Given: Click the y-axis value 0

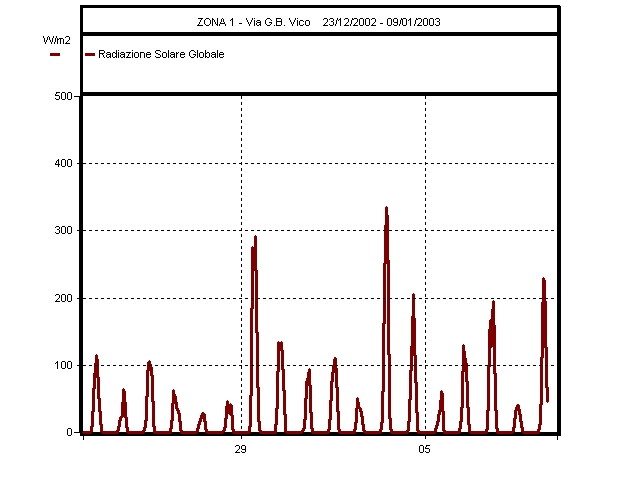Looking at the screenshot, I should (69, 432).
